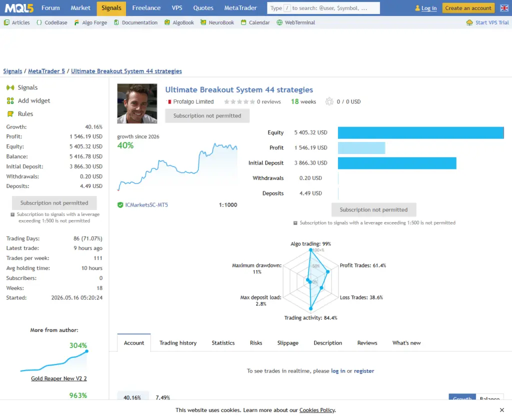Open the VPS menu

click(177, 8)
